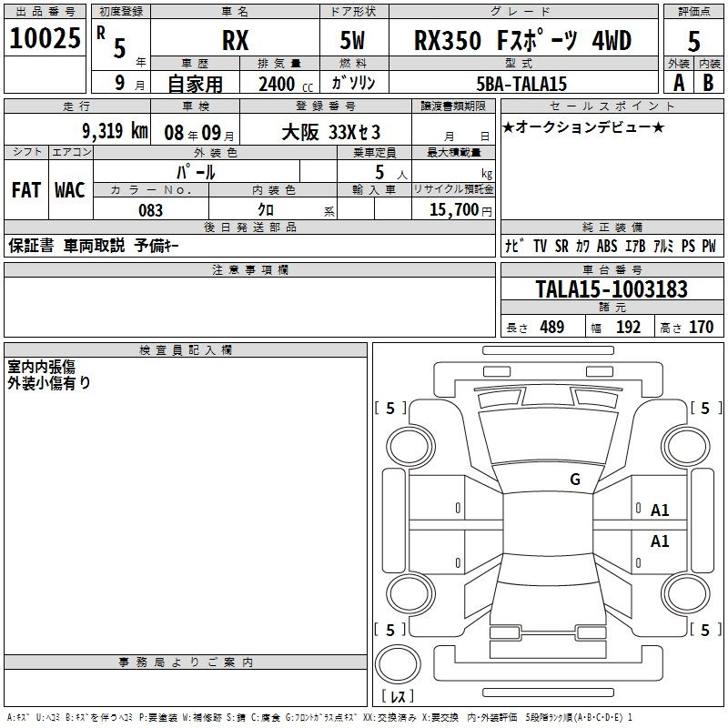Viewport: 728px width, 728px height.
Task: Click 車両取説 in later-shipped parts
Action: tap(95, 245)
